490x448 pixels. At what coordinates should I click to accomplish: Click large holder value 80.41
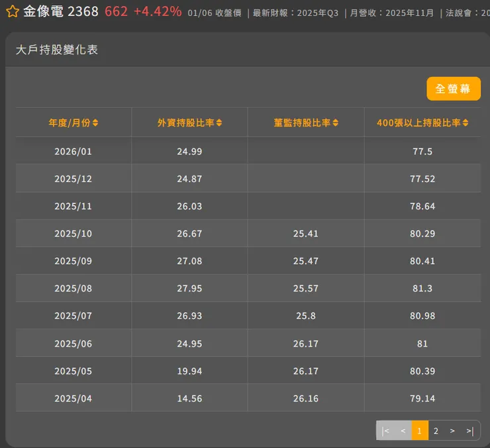coord(422,261)
